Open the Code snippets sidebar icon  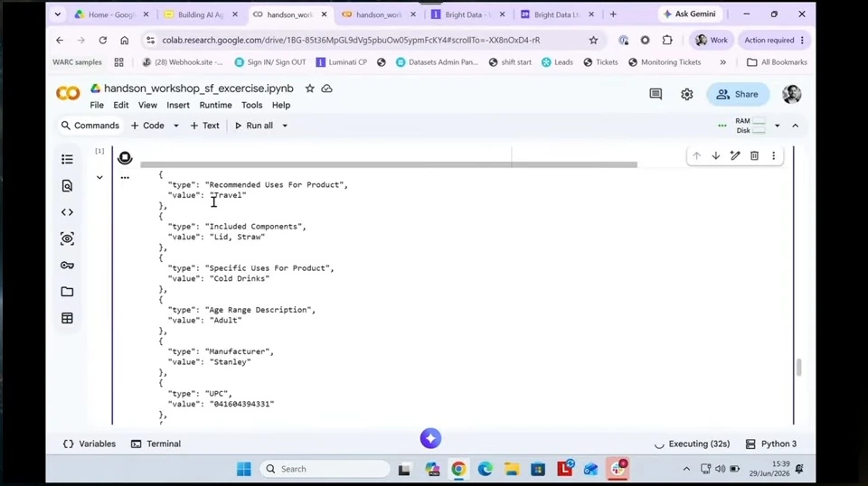pos(67,212)
